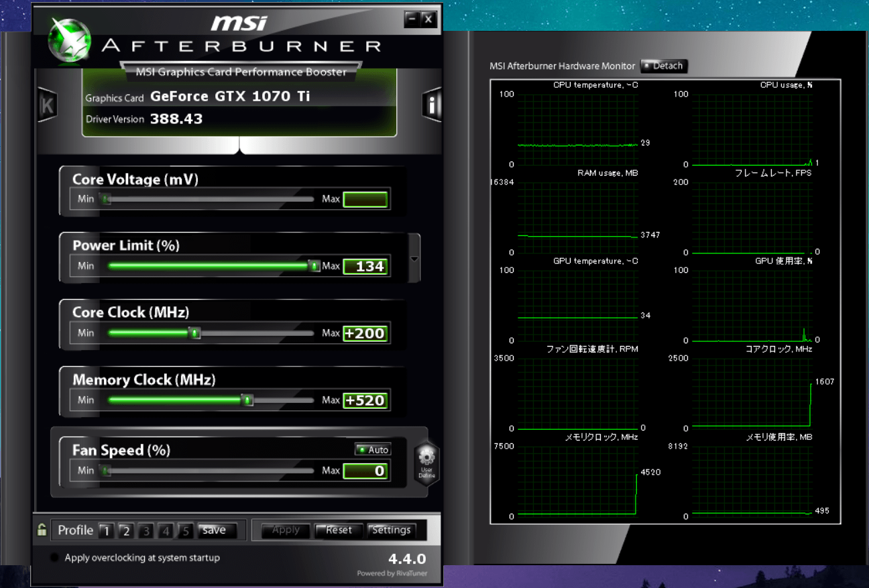The image size is (869, 588).
Task: Select profile slot 1
Action: coord(105,531)
